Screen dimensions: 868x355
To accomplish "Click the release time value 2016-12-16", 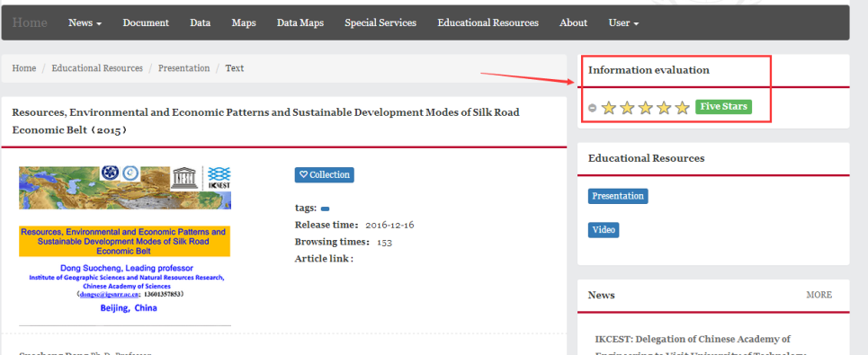I will click(389, 225).
